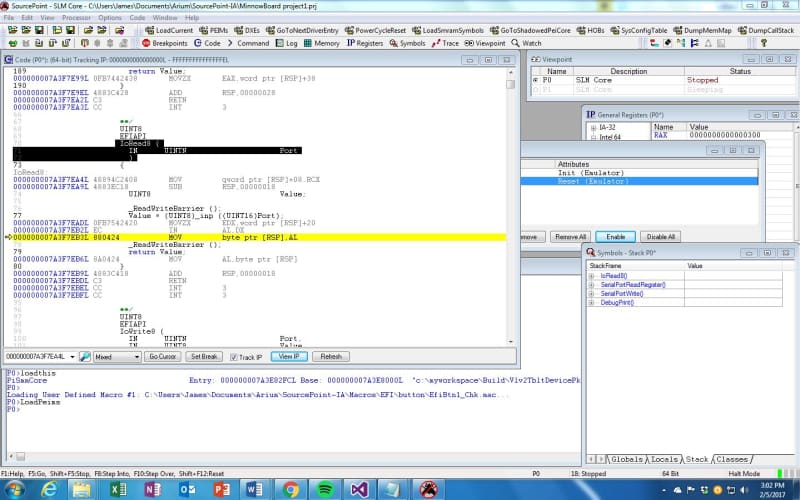The width and height of the screenshot is (800, 500).
Task: Click the question-mark help toolbar icon
Action: (x=764, y=43)
